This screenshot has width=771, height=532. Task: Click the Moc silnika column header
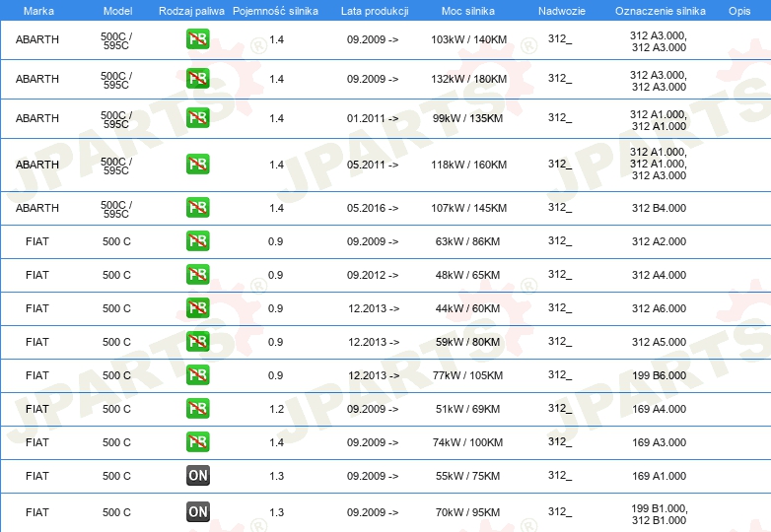[468, 11]
